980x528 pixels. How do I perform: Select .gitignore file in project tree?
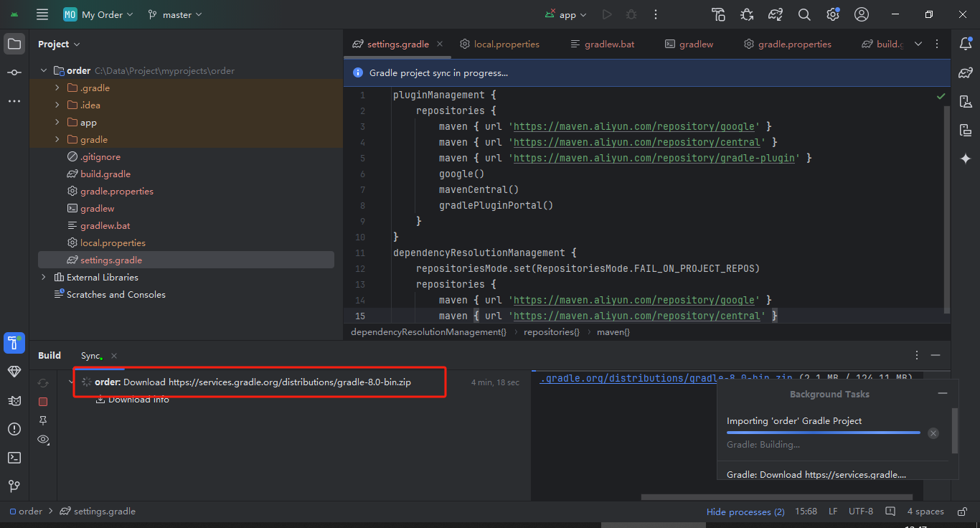(x=100, y=156)
